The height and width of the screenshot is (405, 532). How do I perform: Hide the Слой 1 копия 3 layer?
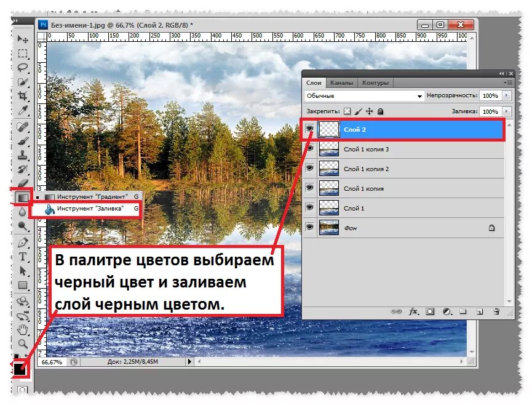309,149
